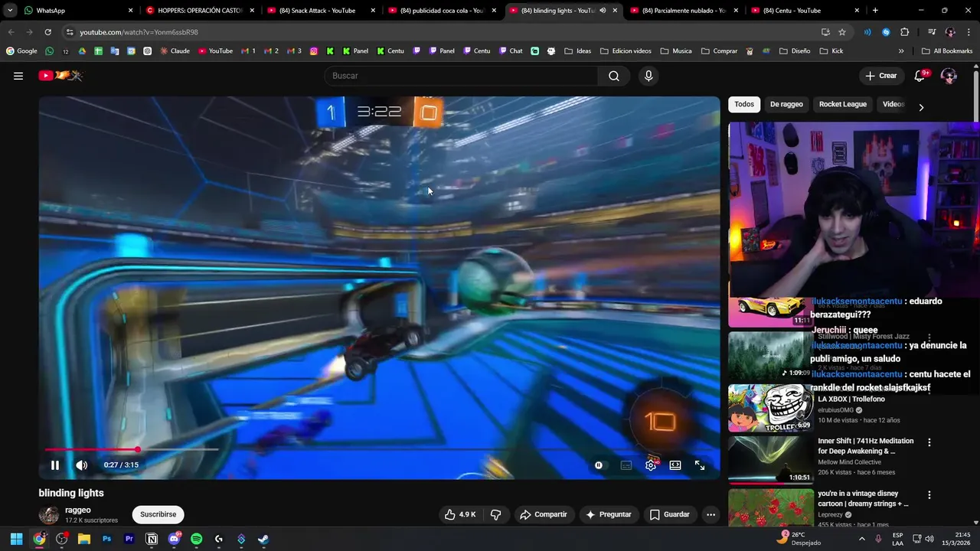Save video with the Guardar button
The image size is (980, 551).
point(670,514)
